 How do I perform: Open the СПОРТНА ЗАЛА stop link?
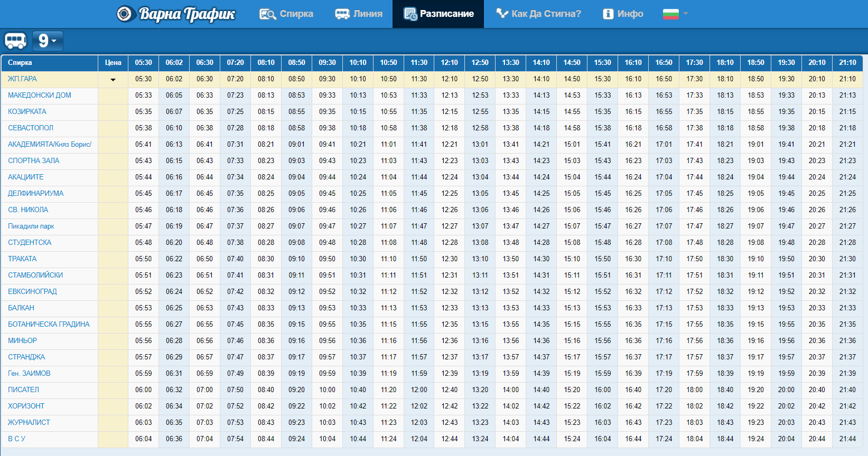pyautogui.click(x=34, y=160)
